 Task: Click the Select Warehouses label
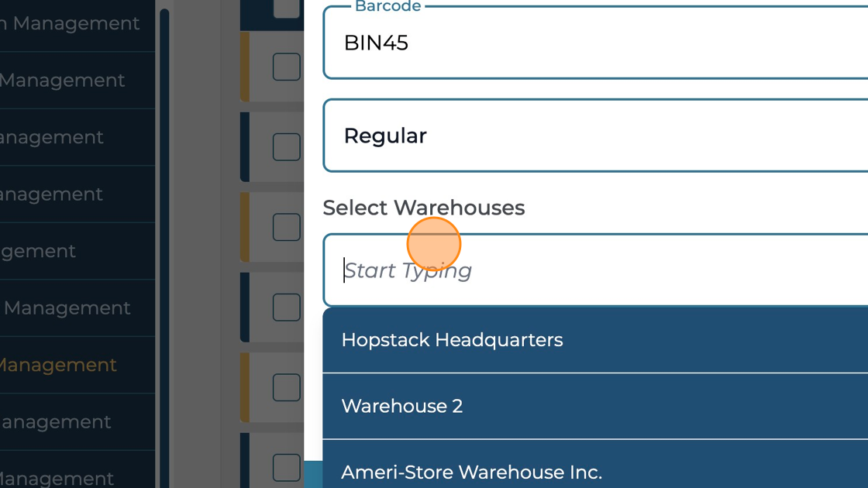click(423, 208)
